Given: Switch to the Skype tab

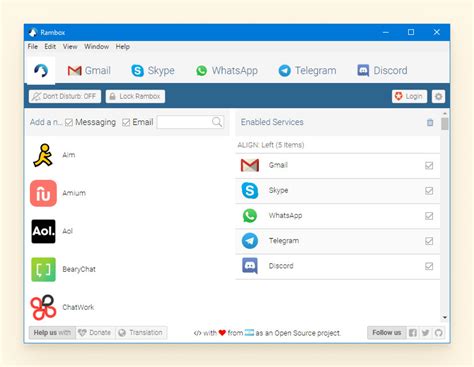Looking at the screenshot, I should [153, 71].
